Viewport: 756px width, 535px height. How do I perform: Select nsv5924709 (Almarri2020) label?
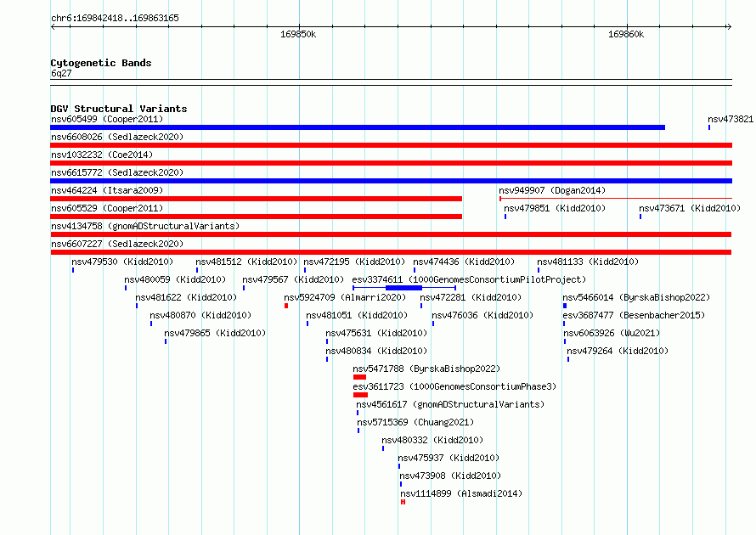click(x=345, y=297)
